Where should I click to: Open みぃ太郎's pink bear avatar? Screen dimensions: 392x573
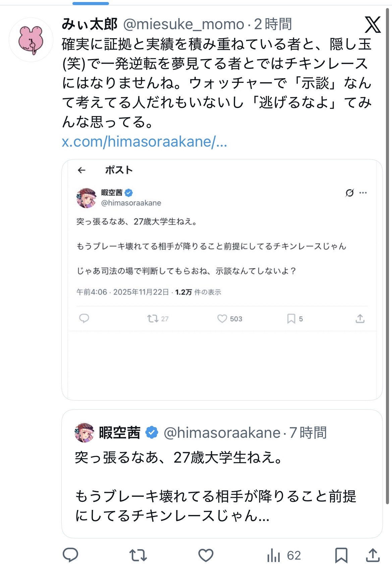tap(31, 40)
